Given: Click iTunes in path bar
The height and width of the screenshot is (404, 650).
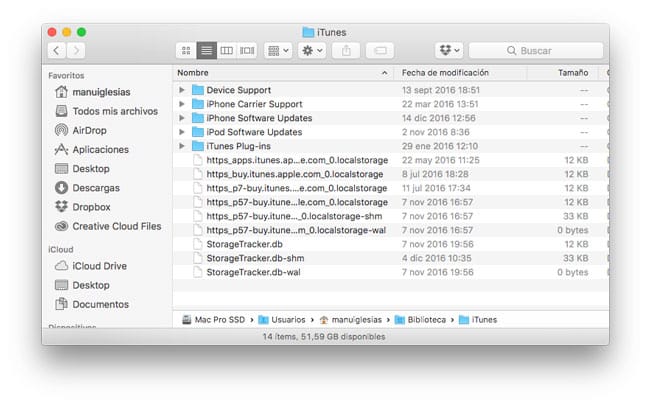Looking at the screenshot, I should click(478, 319).
